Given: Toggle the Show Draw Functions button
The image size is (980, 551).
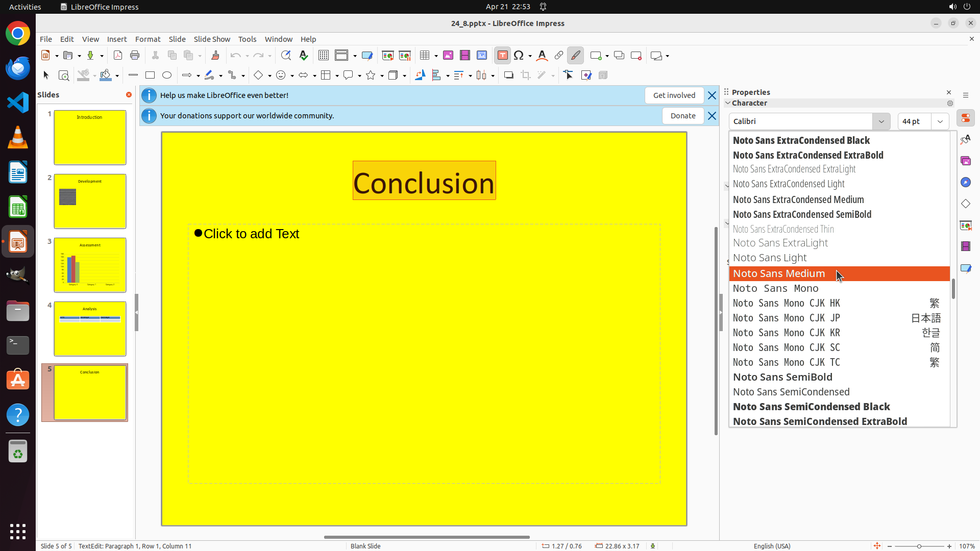Looking at the screenshot, I should 575,56.
